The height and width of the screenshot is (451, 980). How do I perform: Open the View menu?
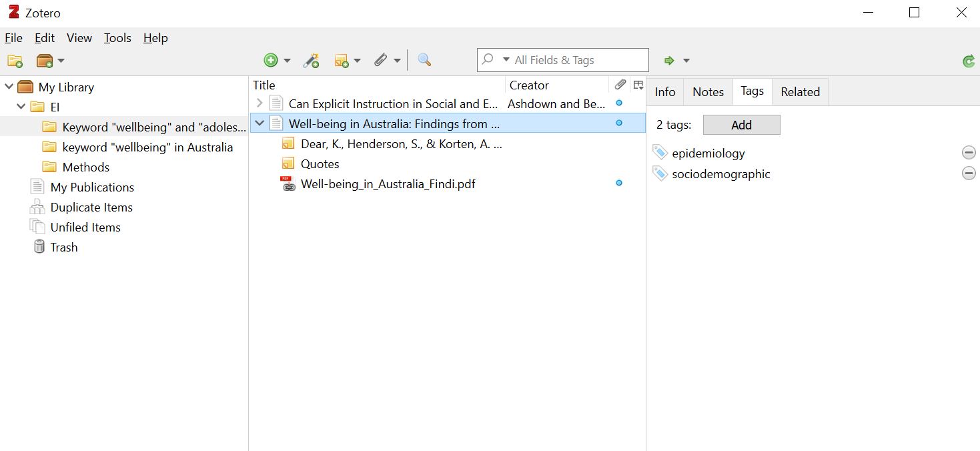point(79,38)
